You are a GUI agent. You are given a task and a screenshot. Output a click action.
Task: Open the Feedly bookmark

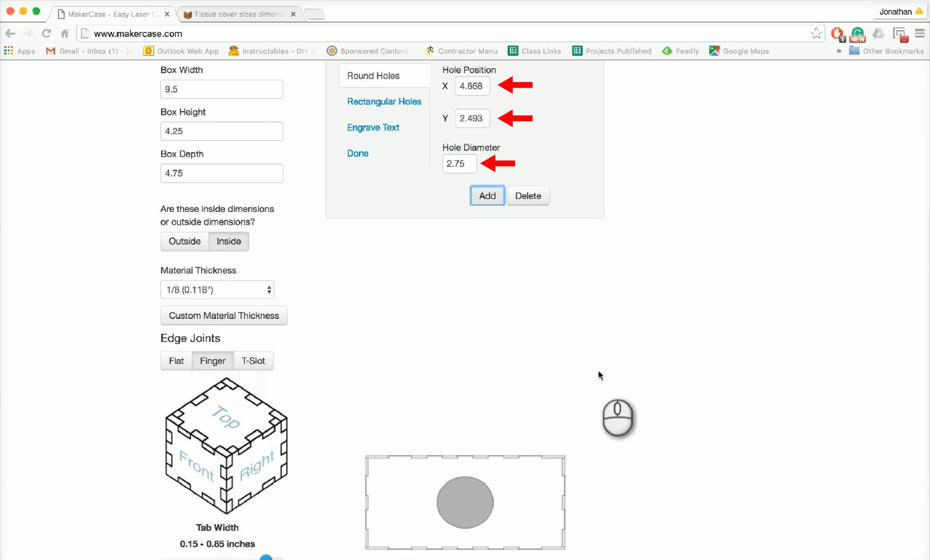[681, 51]
